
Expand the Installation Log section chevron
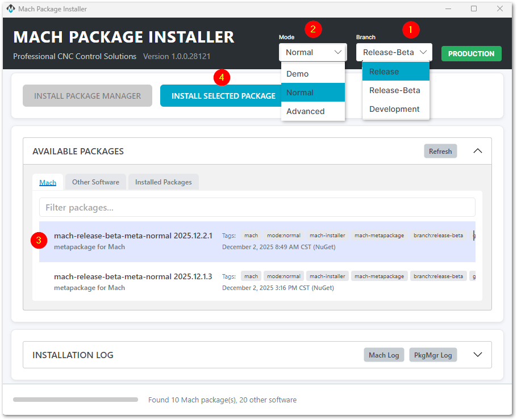click(x=477, y=355)
